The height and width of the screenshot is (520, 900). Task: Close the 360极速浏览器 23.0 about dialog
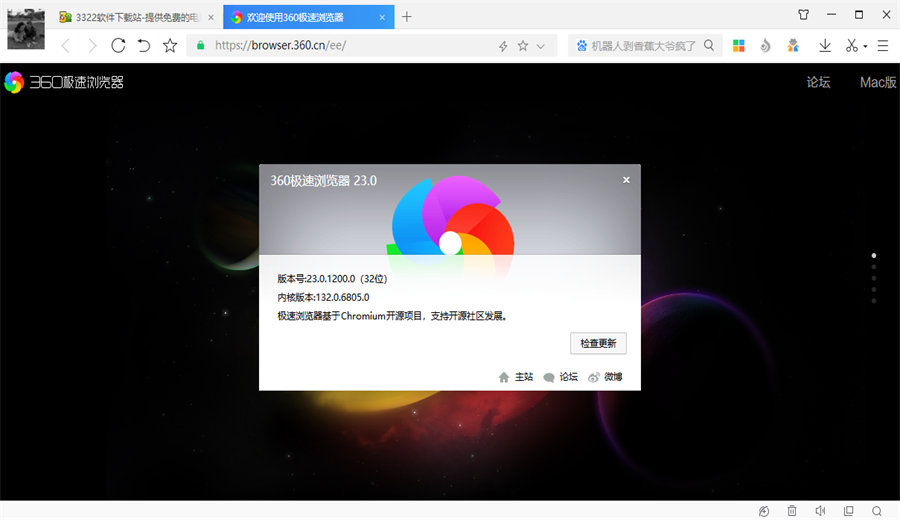626,180
